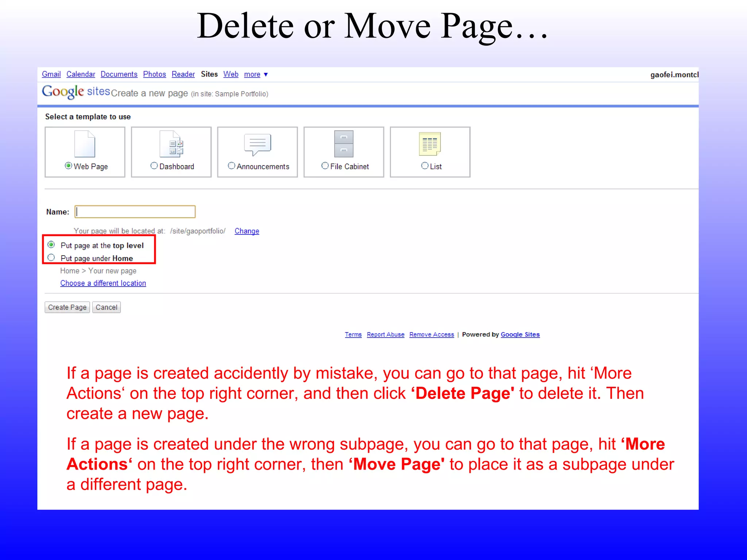Image resolution: width=747 pixels, height=560 pixels.
Task: Click the File Cabinet drawer icon
Action: coord(344,144)
